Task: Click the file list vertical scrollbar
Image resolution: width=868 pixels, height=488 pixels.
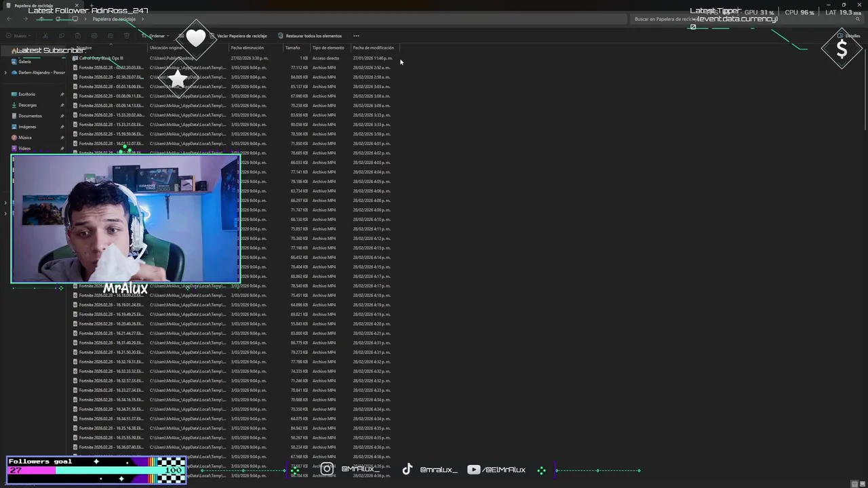Action: [865, 88]
